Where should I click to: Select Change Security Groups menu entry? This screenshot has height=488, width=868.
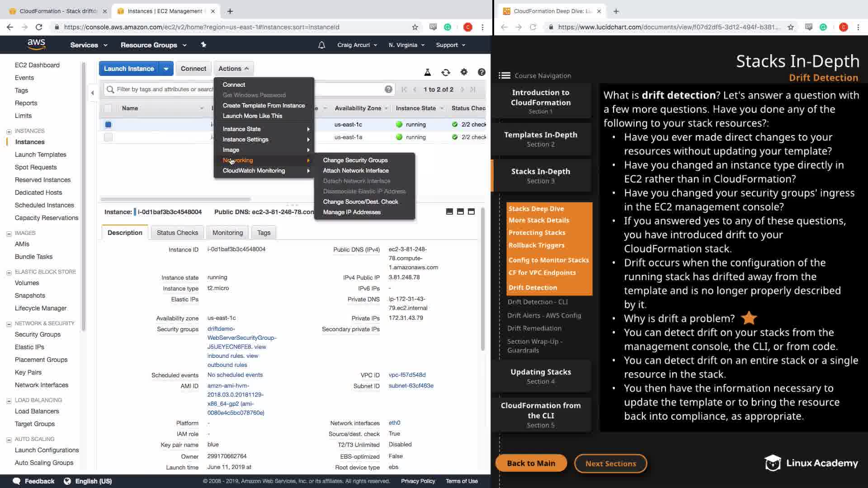355,160
